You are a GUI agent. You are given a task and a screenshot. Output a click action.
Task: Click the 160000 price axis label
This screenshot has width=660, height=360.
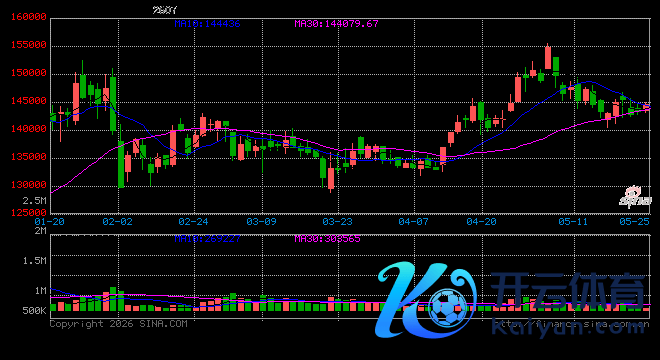tap(28, 17)
